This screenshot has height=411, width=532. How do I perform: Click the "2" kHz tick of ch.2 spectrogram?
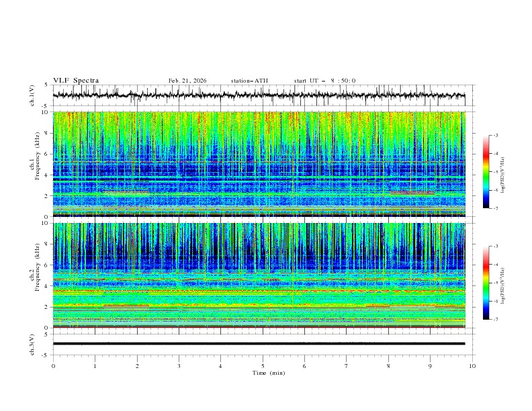tap(48, 307)
